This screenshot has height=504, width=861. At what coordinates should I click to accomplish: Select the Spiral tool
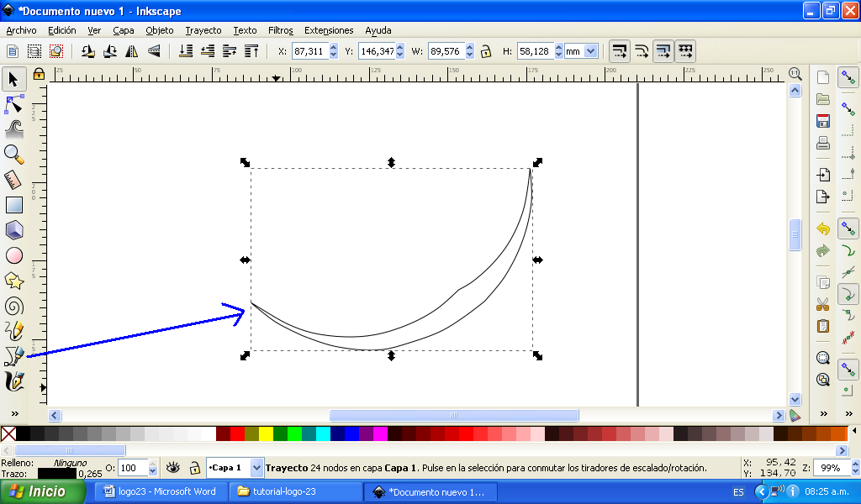pos(13,306)
